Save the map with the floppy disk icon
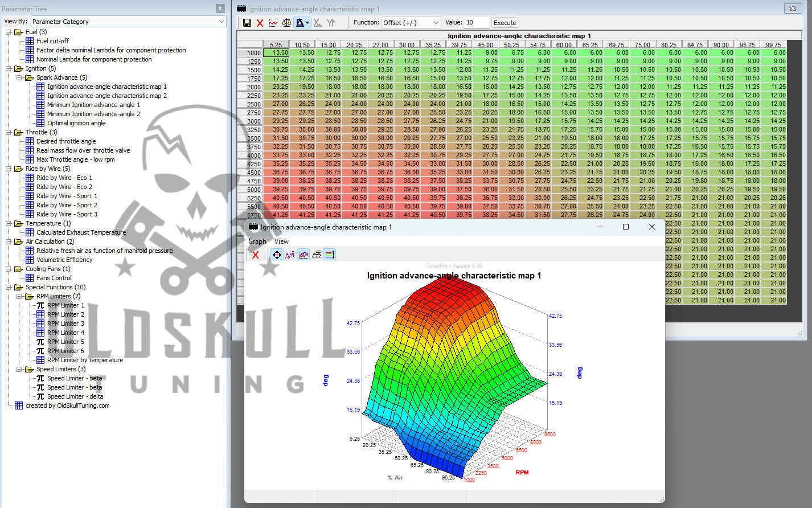812x508 pixels. (247, 23)
